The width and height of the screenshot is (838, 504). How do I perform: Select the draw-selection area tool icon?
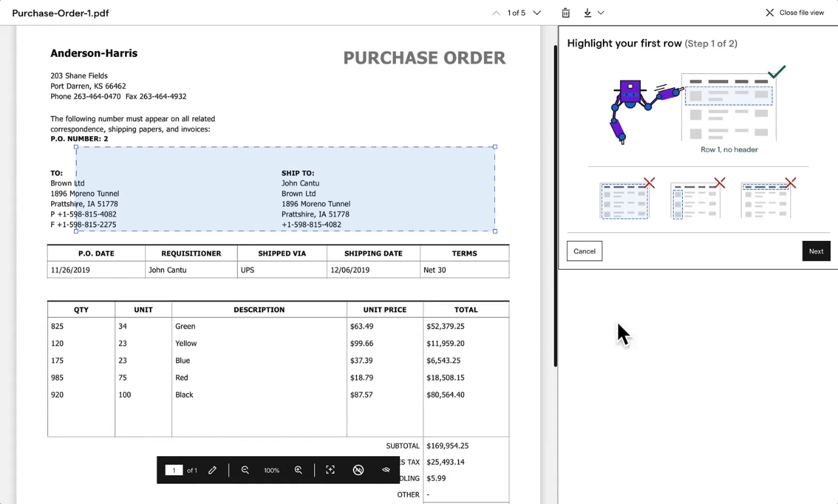pos(331,470)
